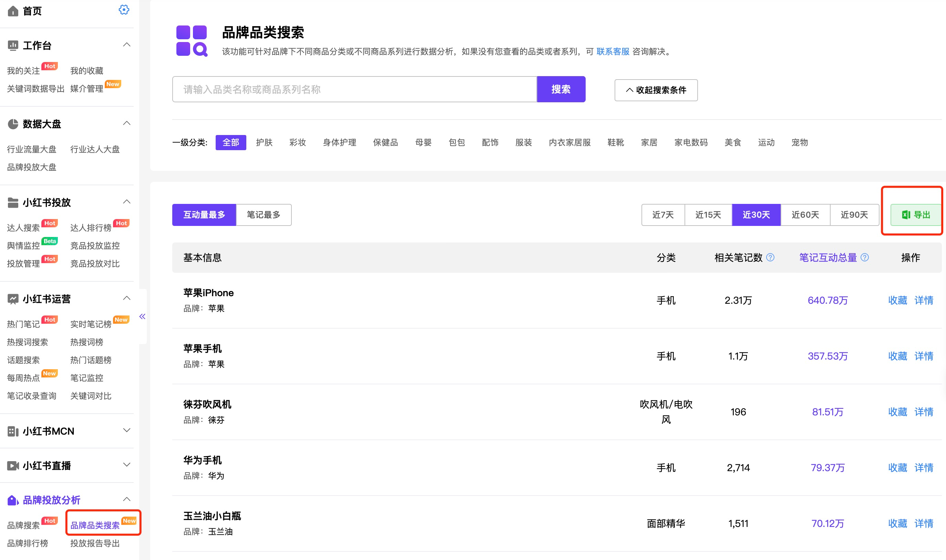This screenshot has width=946, height=560.
Task: Select the 近7天 time range
Action: coord(663,215)
